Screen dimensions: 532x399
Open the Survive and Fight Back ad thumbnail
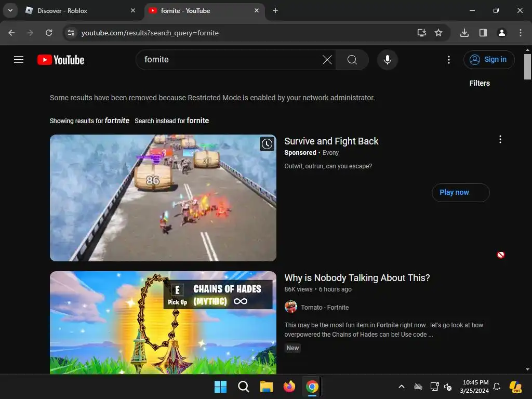[163, 198]
